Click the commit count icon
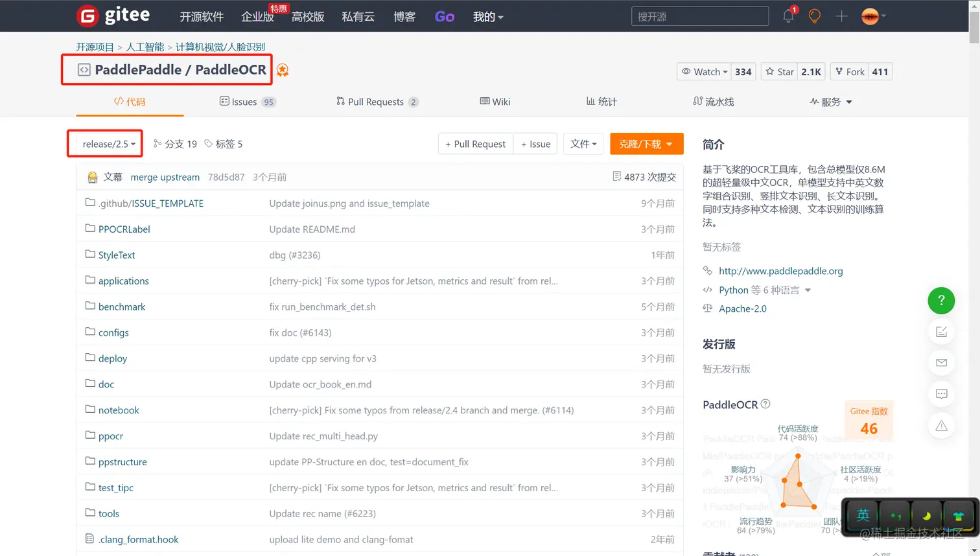The height and width of the screenshot is (556, 980). click(x=617, y=176)
